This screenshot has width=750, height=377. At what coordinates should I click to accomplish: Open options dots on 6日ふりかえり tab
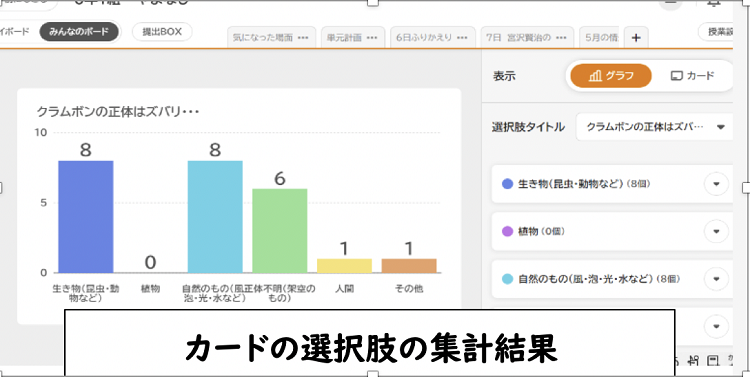pyautogui.click(x=462, y=38)
